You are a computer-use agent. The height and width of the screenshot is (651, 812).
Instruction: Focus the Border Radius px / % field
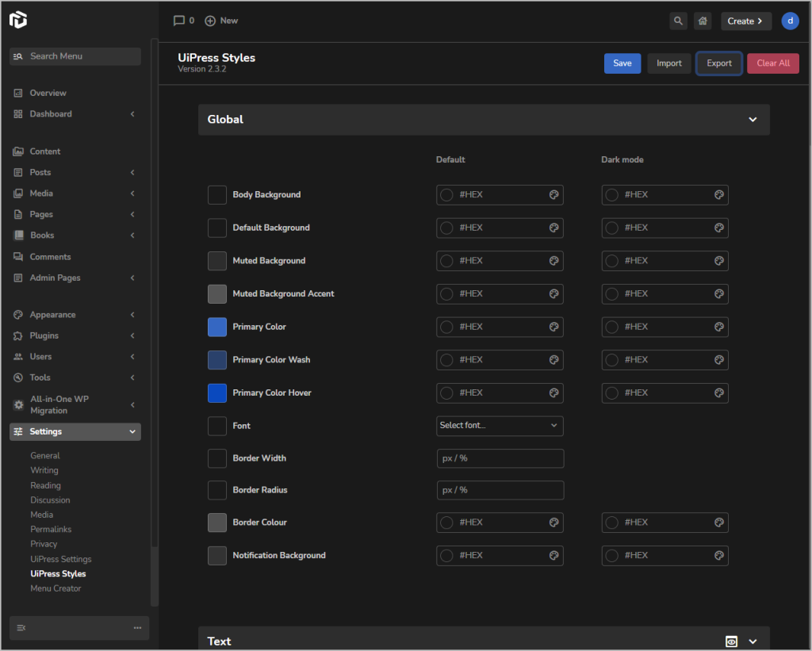(x=500, y=490)
